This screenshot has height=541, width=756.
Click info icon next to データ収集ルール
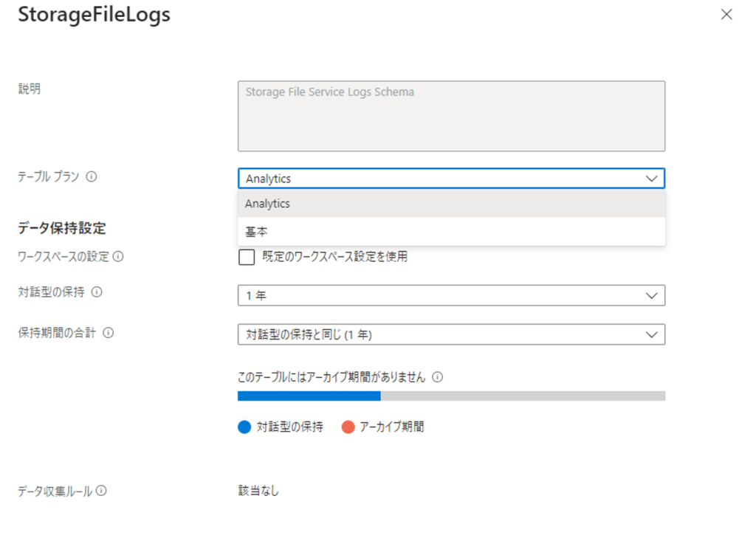[101, 491]
